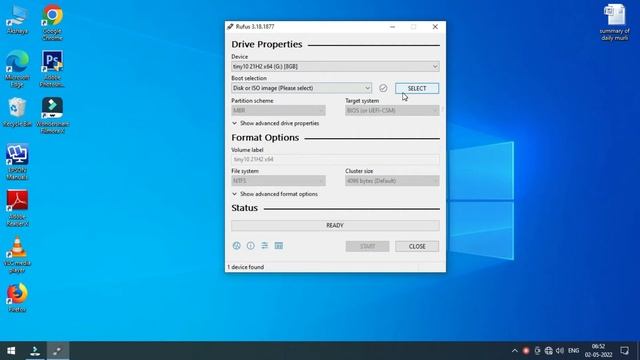Open the Rufus log icon
The width and height of the screenshot is (640, 360).
(279, 246)
